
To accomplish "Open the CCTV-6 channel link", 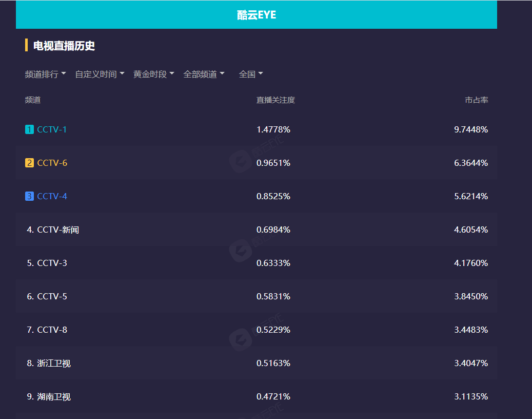I will coord(52,163).
